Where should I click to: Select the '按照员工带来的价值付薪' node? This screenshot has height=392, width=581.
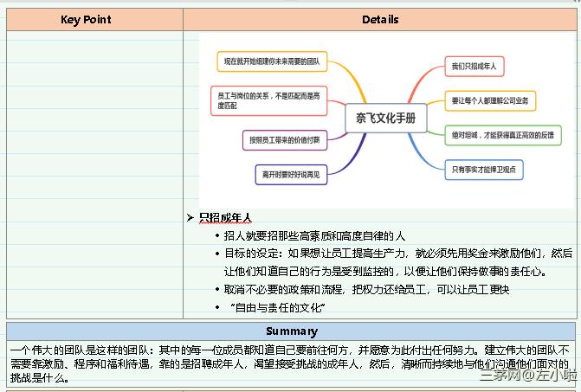point(285,140)
